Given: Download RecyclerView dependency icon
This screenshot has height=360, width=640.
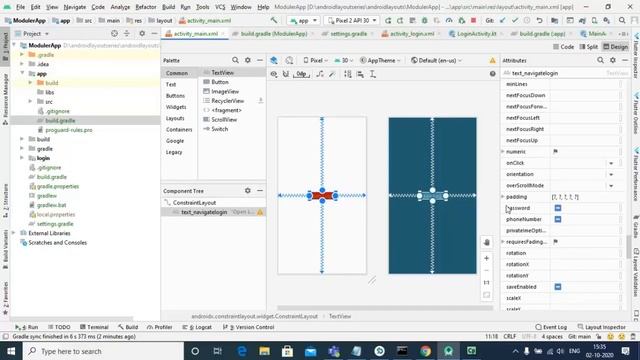Looking at the screenshot, I should pyautogui.click(x=260, y=100).
